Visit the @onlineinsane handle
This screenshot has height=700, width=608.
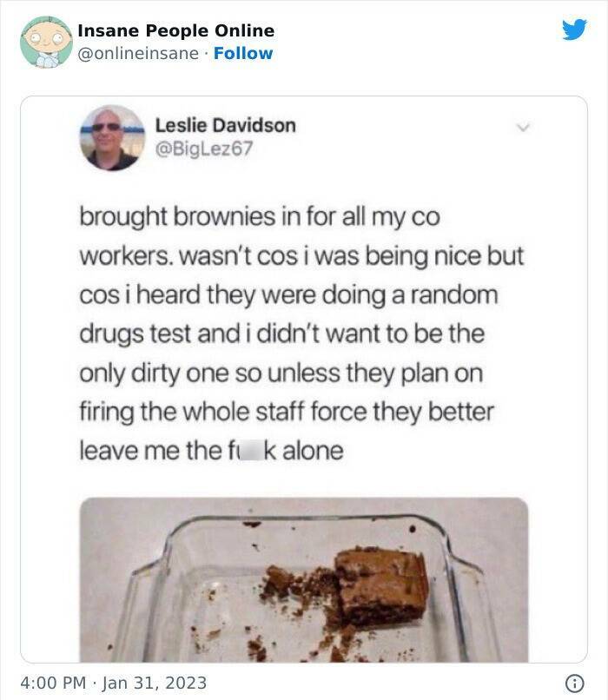point(138,54)
